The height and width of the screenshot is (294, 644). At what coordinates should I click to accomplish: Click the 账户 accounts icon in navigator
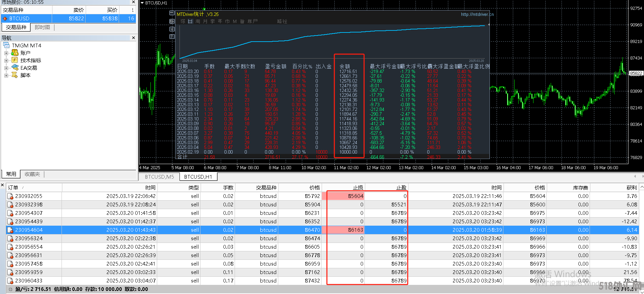[15, 53]
